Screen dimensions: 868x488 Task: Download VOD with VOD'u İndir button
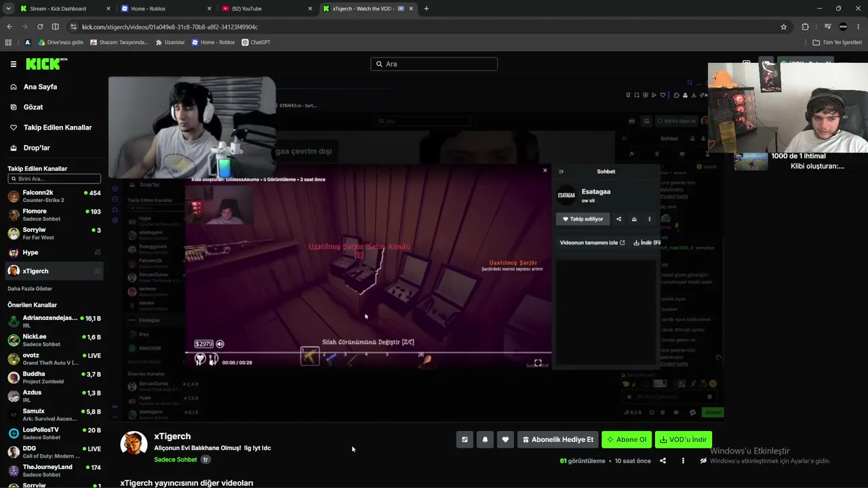point(683,440)
